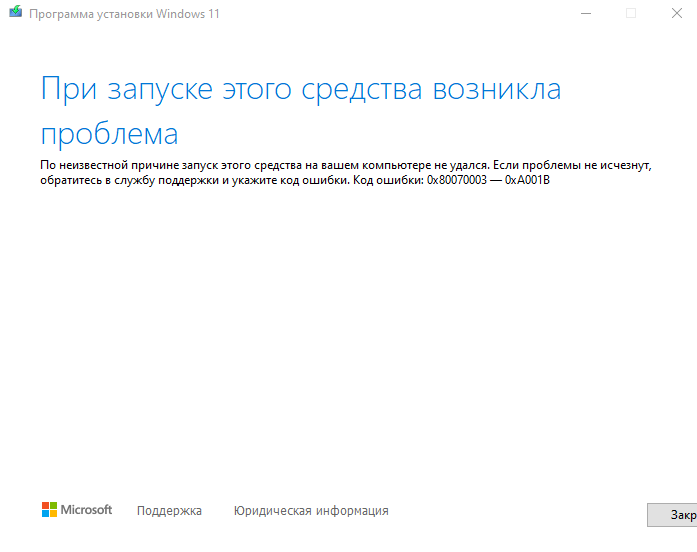The width and height of the screenshot is (697, 552).
Task: Click the Microsoft logo
Action: coord(77,510)
